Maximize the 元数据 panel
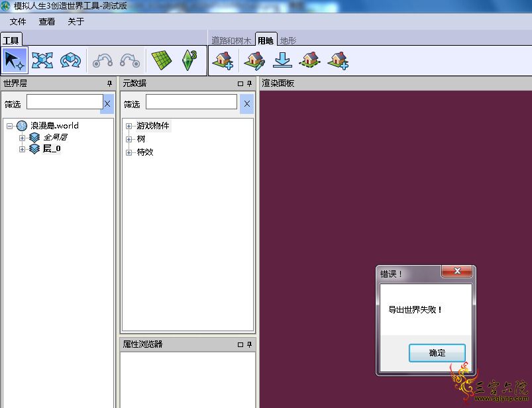 (240, 83)
